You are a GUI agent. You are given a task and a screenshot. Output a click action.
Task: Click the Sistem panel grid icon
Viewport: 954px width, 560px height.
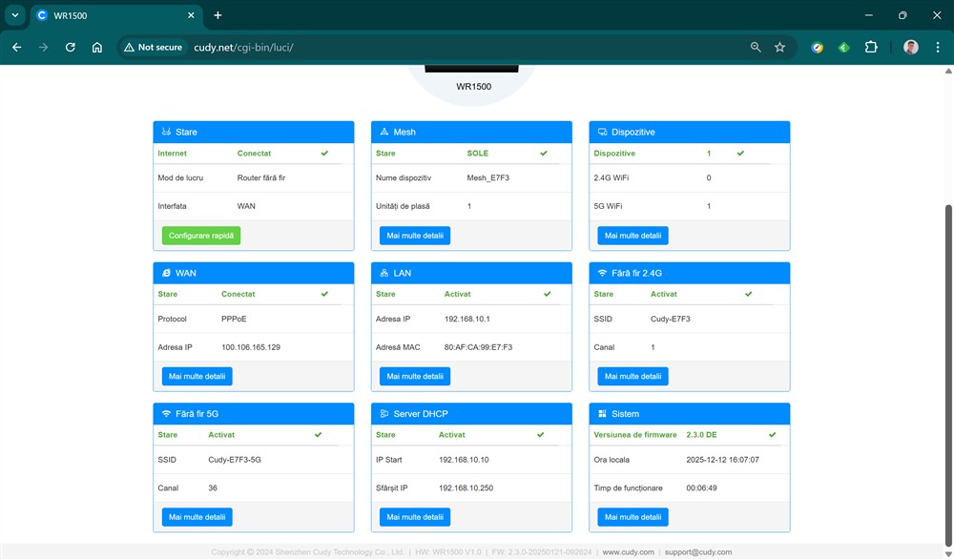pyautogui.click(x=603, y=414)
